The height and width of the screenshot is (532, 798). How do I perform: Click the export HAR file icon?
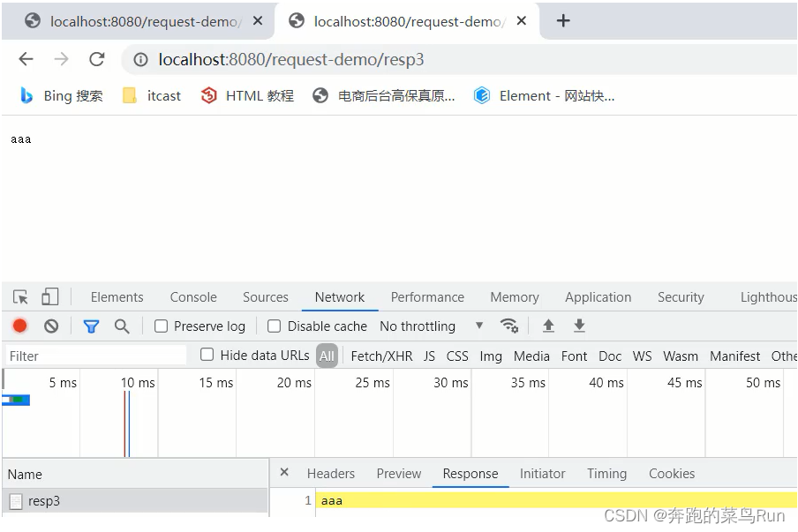point(579,326)
